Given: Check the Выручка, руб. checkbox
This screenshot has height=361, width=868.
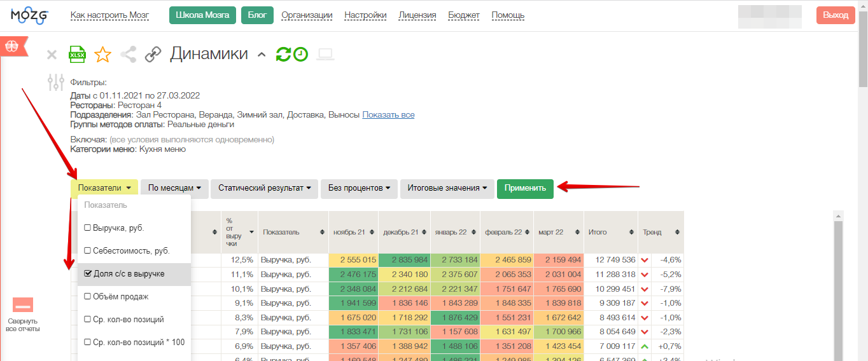Looking at the screenshot, I should [88, 228].
